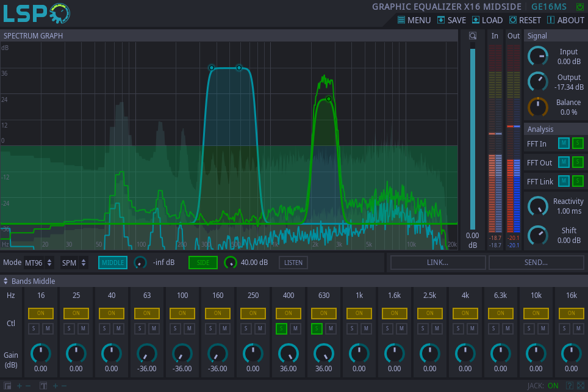Click the 250 Hz band gain knob
Image resolution: width=588 pixels, height=392 pixels.
[x=253, y=354]
